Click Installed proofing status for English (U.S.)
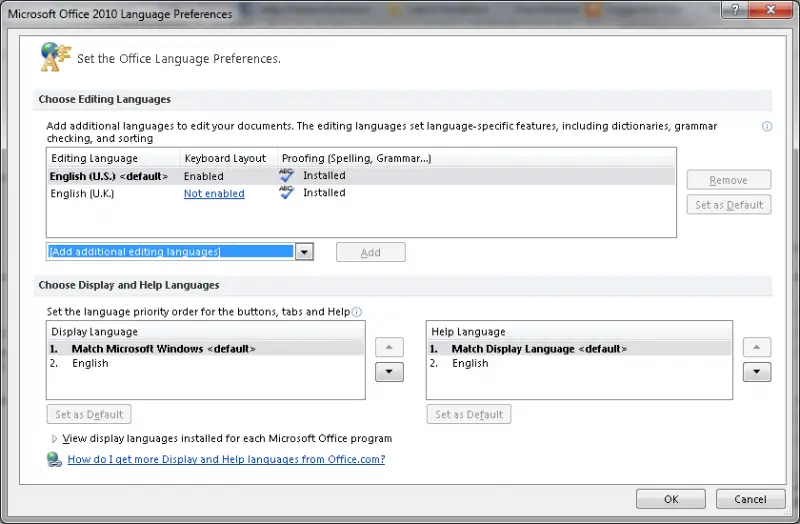The height and width of the screenshot is (524, 800). point(324,175)
